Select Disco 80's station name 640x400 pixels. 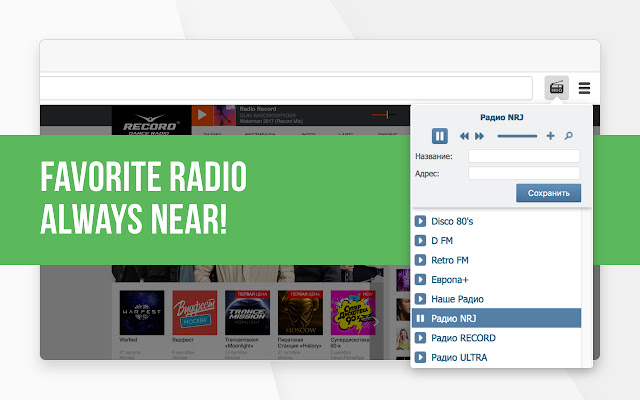click(452, 221)
